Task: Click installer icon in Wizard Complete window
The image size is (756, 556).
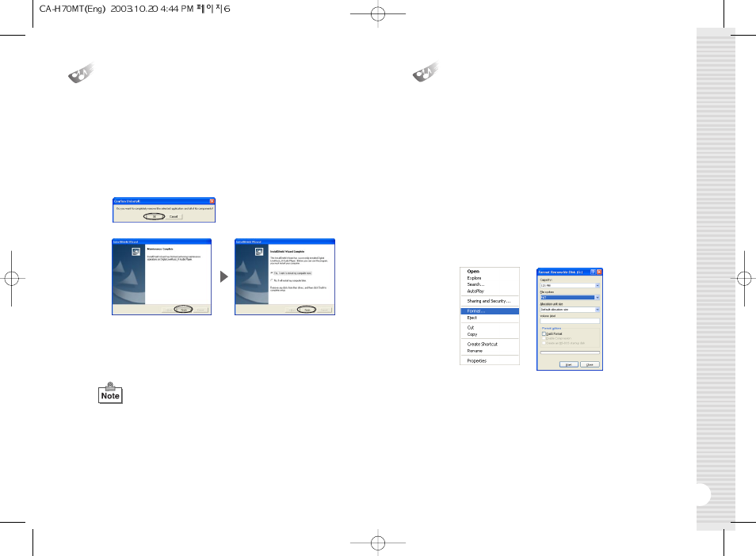Action: [259, 252]
